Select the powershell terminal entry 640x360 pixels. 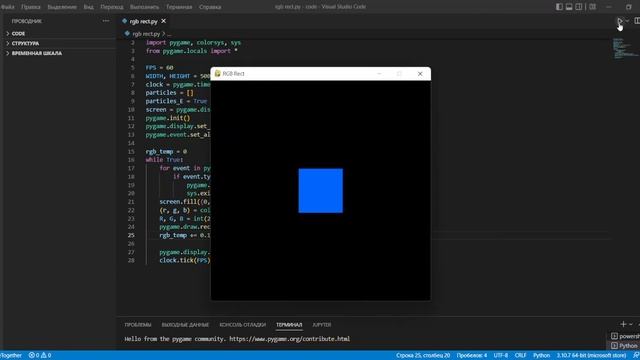click(x=625, y=336)
